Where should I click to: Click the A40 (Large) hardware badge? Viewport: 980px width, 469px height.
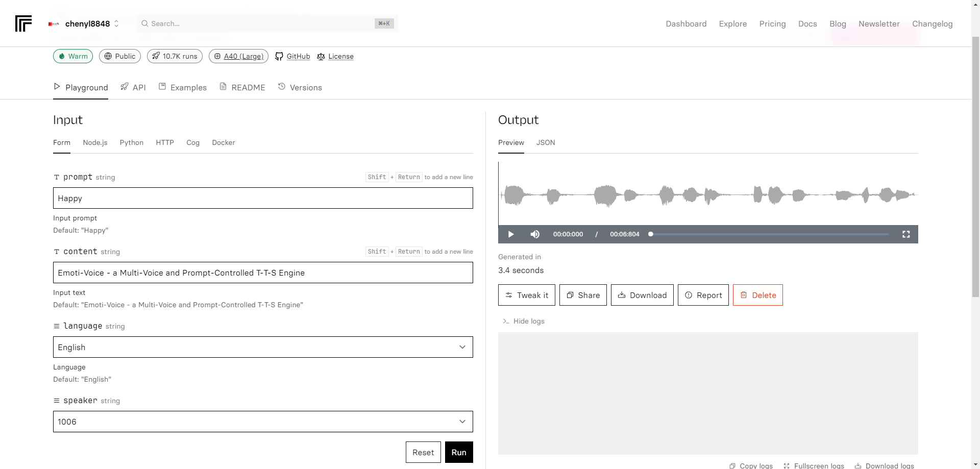(238, 56)
